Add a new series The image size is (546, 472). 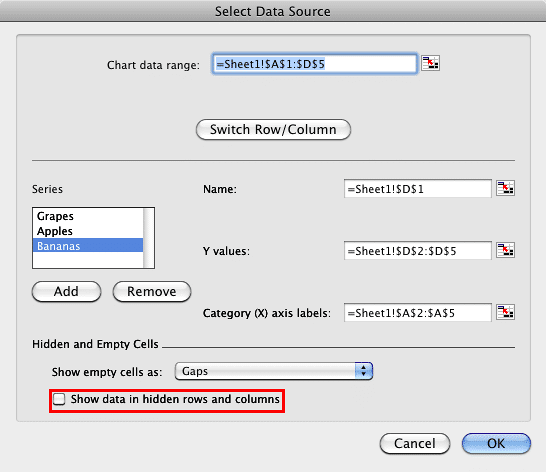(67, 292)
